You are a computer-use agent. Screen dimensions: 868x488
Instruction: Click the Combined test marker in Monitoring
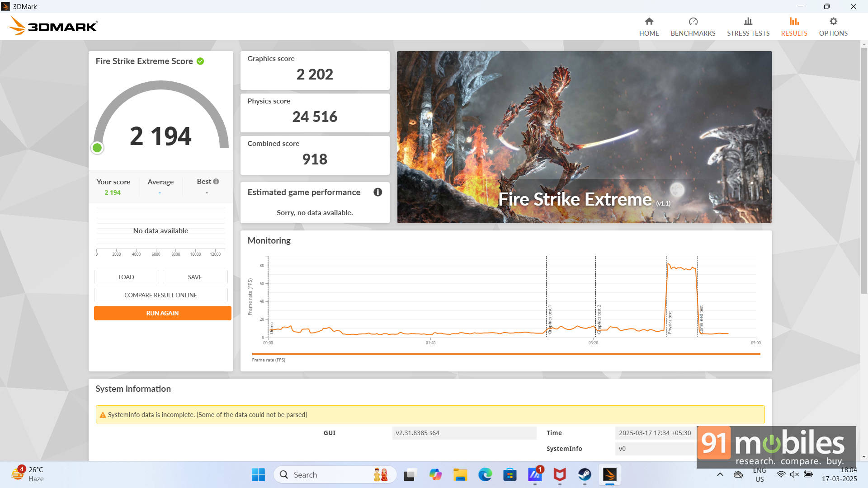[701, 319]
